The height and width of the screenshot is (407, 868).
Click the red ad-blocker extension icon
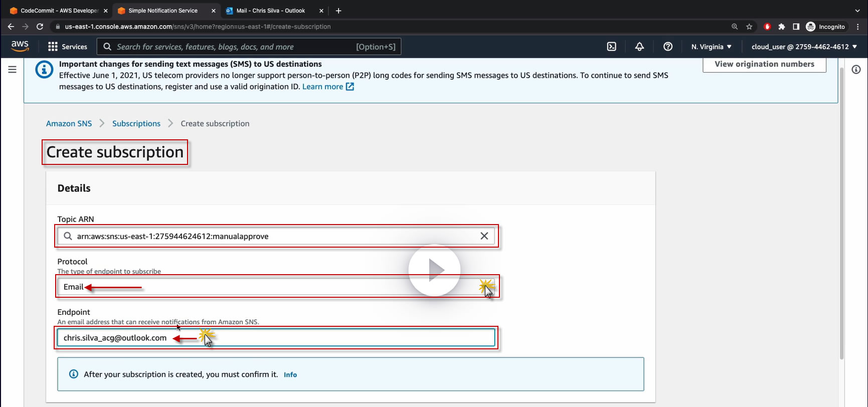(x=767, y=27)
